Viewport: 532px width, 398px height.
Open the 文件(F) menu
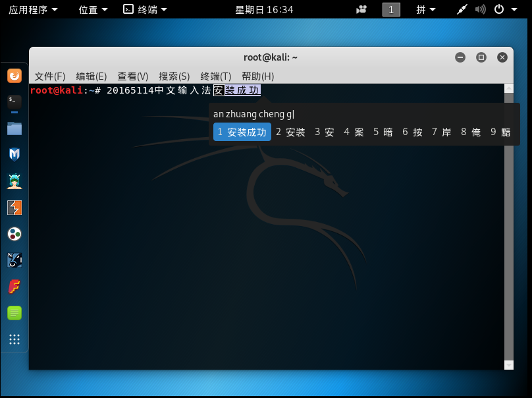[50, 76]
